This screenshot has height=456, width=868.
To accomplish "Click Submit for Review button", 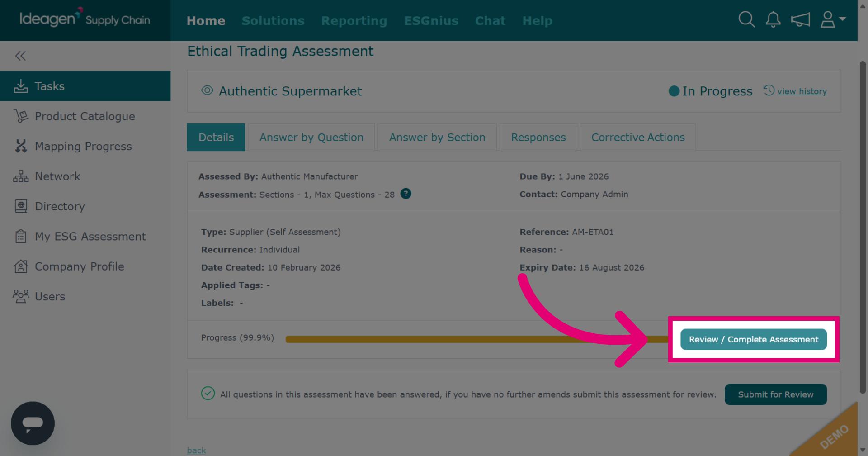I will pyautogui.click(x=776, y=394).
